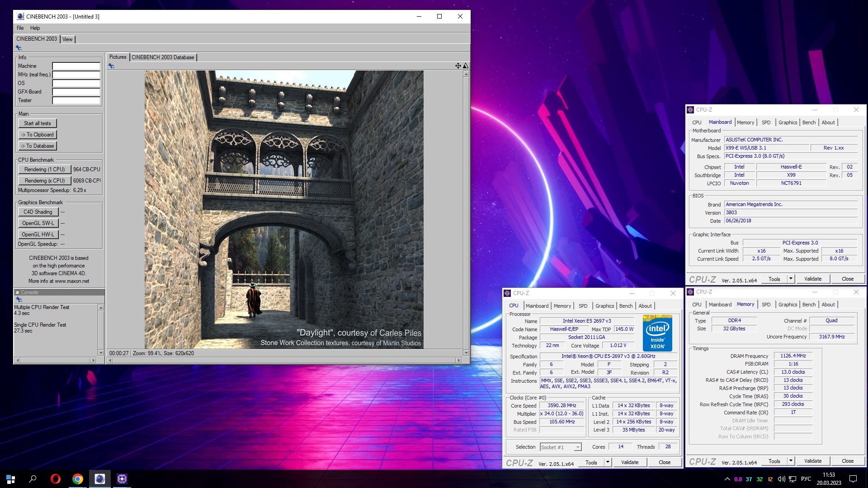Screen dimensions: 868x488
Task: Click Start all tests button
Action: pyautogui.click(x=38, y=123)
